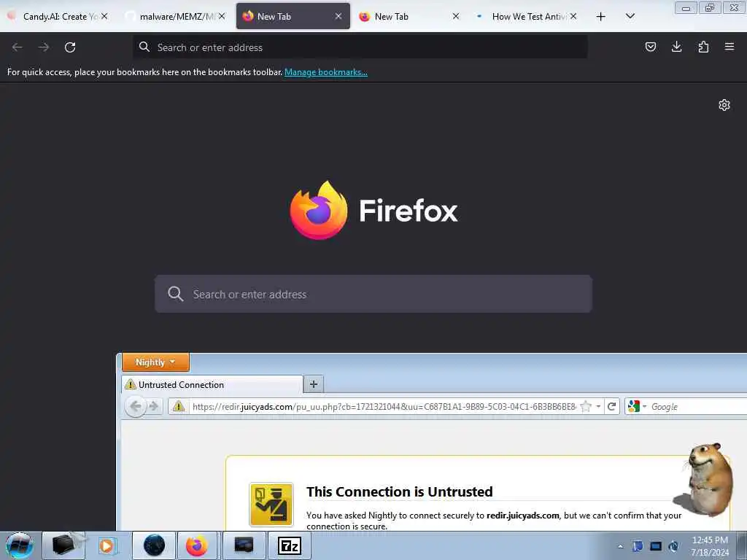Open Save to Pocket icon
Image resolution: width=747 pixels, height=560 pixels.
coord(650,47)
